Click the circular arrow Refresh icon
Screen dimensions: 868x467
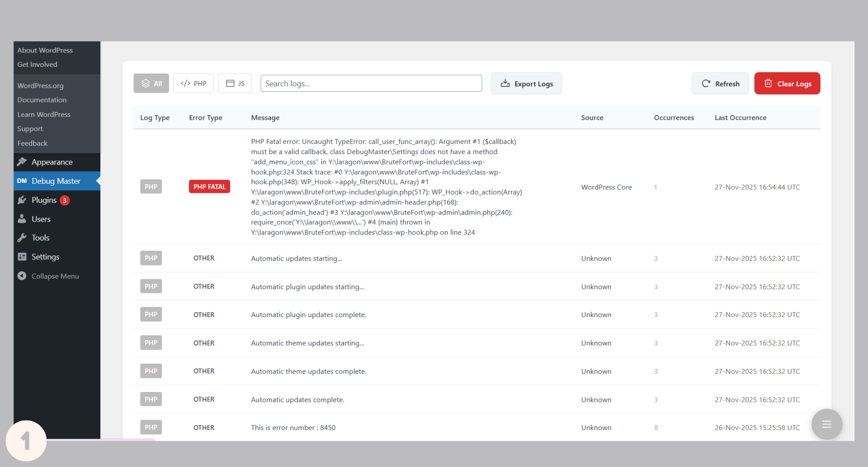[706, 84]
